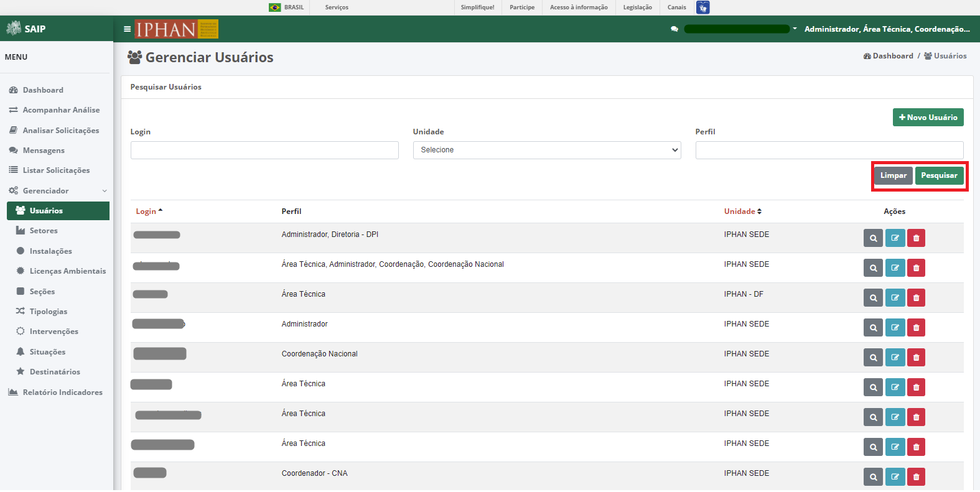Click the Brazil flag icon
This screenshot has width=980, height=492.
(x=274, y=7)
